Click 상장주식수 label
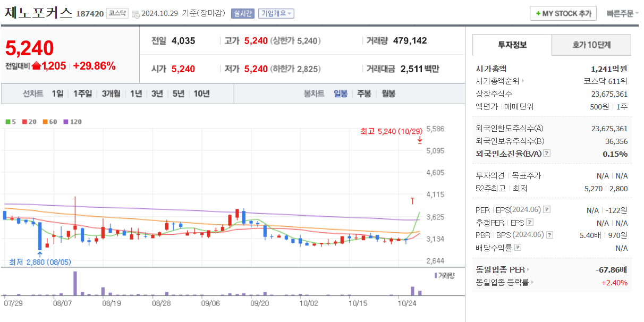This screenshot has height=322, width=644. click(x=494, y=94)
